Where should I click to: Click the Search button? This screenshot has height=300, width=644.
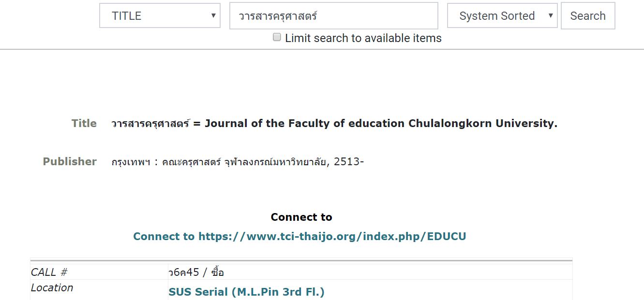click(588, 16)
